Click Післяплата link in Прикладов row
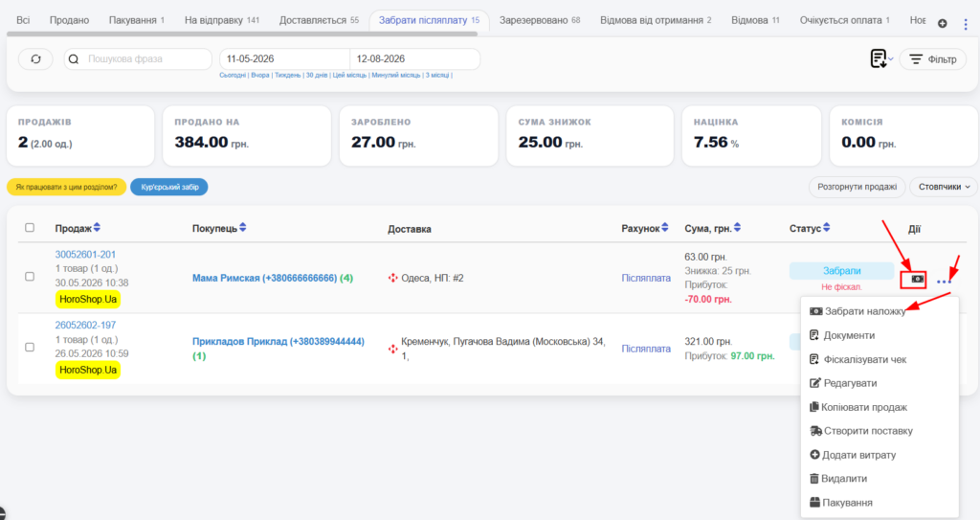Viewport: 980px width, 520px height. coord(646,349)
